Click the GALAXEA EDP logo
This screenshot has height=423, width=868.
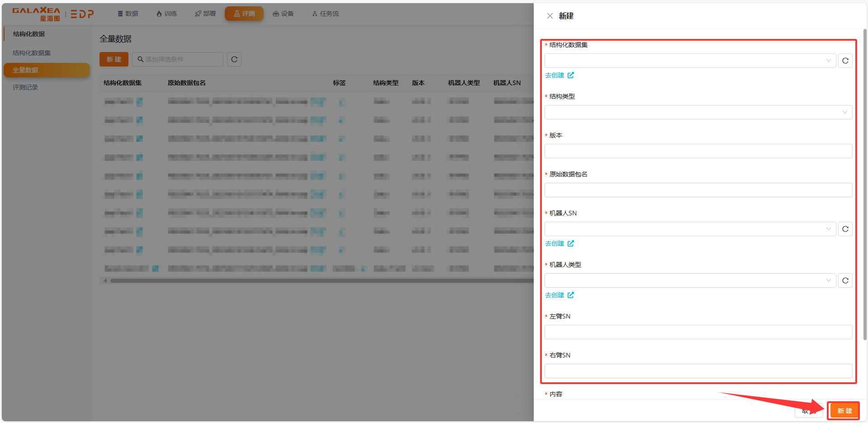(x=53, y=14)
